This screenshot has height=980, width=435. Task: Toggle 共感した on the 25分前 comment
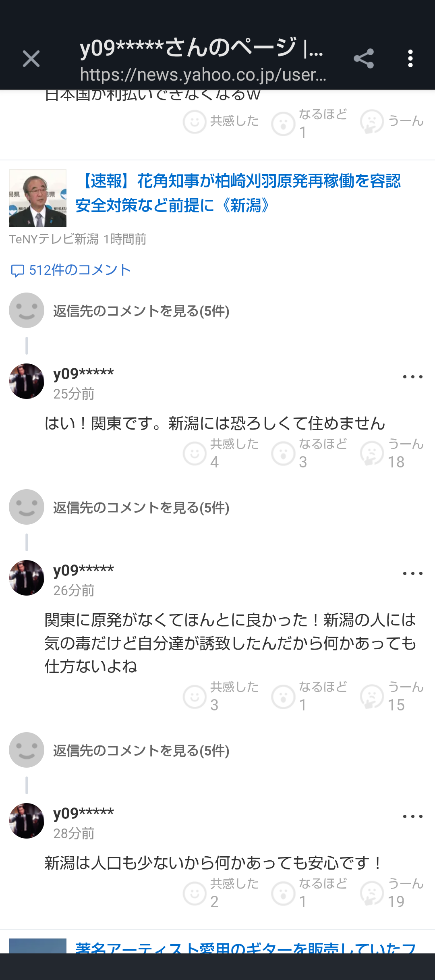point(195,454)
